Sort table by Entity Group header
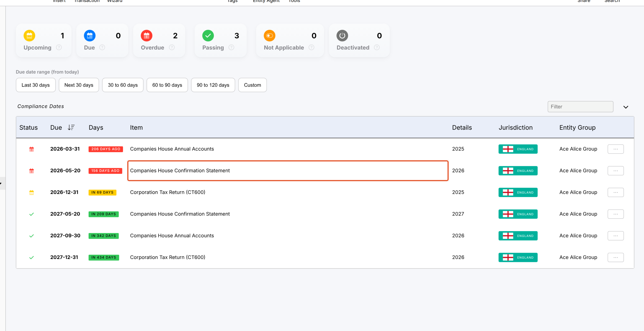644x331 pixels. click(577, 127)
